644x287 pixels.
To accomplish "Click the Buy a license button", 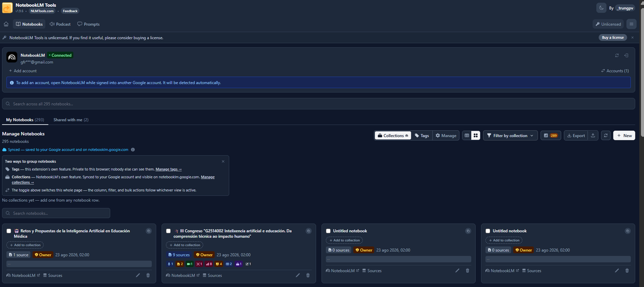I will click(x=613, y=38).
